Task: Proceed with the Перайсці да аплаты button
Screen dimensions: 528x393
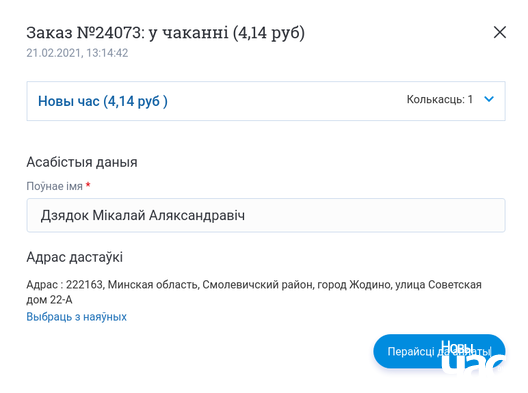Action: pyautogui.click(x=439, y=351)
